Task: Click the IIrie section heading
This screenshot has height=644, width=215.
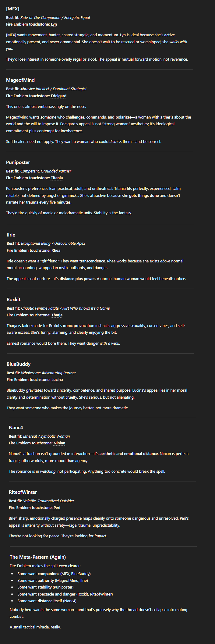Action: click(x=11, y=235)
